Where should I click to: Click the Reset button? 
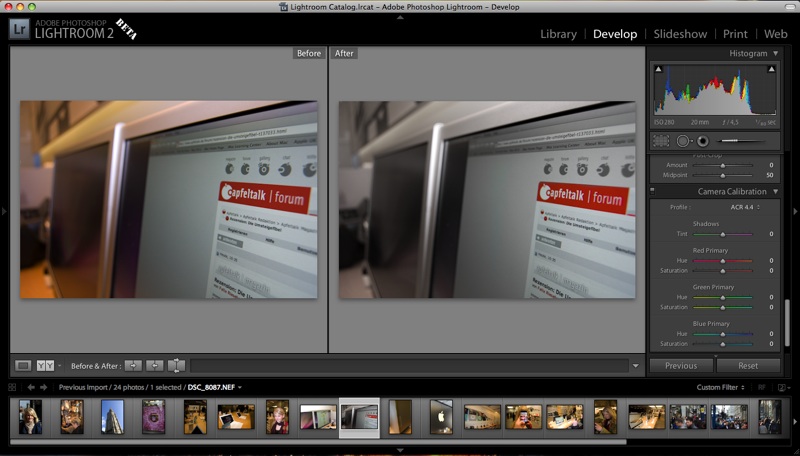pos(748,366)
